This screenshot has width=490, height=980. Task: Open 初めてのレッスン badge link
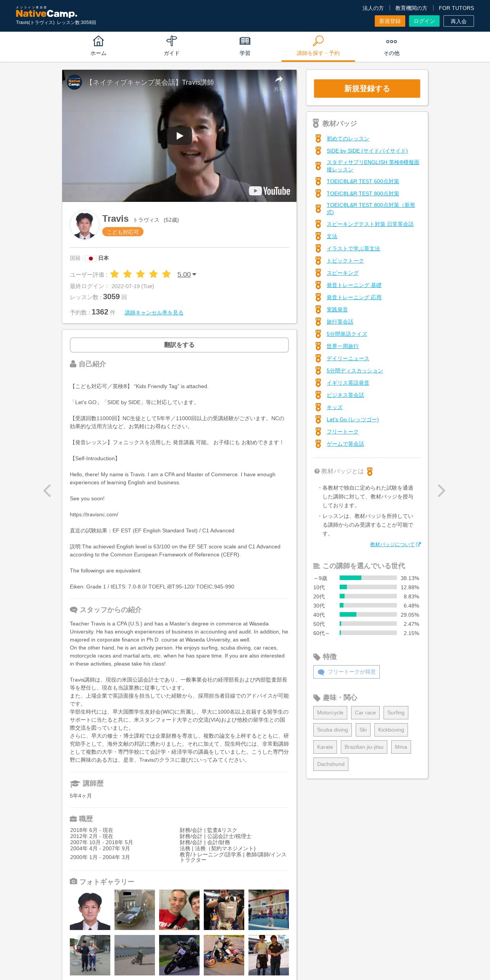(x=348, y=139)
